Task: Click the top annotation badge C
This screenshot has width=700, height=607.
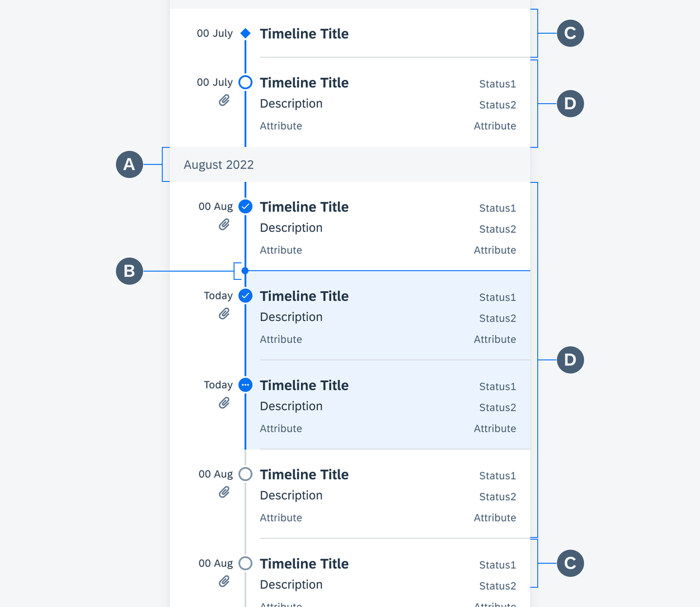Action: 570,33
